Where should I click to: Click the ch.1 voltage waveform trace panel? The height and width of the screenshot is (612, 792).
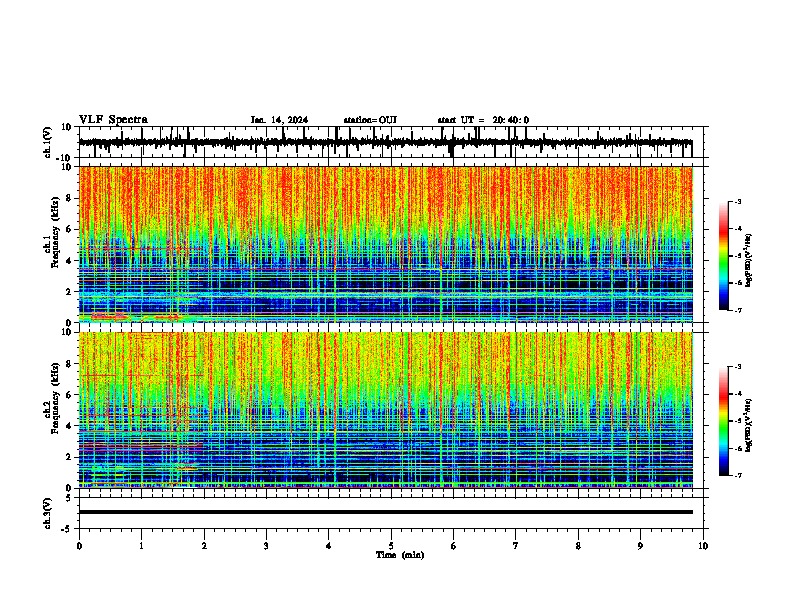(x=393, y=142)
